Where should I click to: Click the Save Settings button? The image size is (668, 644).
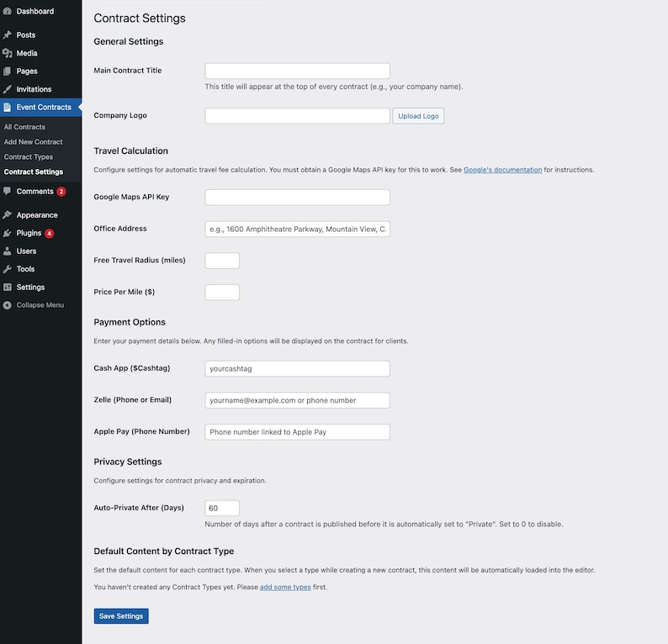pyautogui.click(x=121, y=616)
